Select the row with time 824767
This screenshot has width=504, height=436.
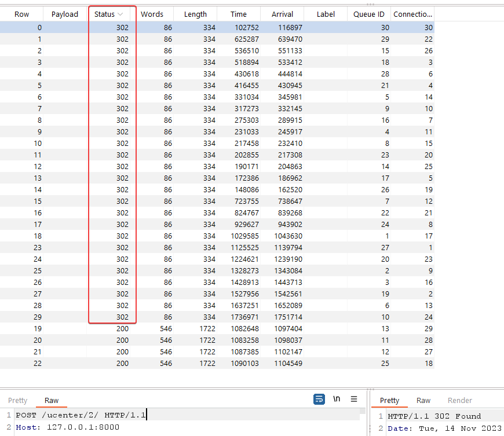click(217, 212)
